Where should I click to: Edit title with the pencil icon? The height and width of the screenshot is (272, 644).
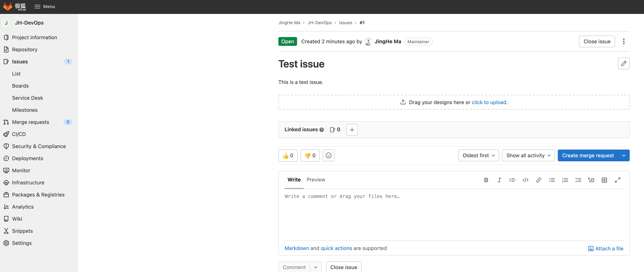[623, 63]
